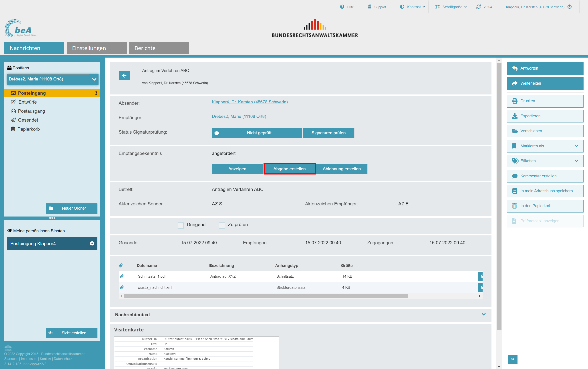Click the In den Papierkorb trash icon
This screenshot has height=369, width=588.
point(515,206)
